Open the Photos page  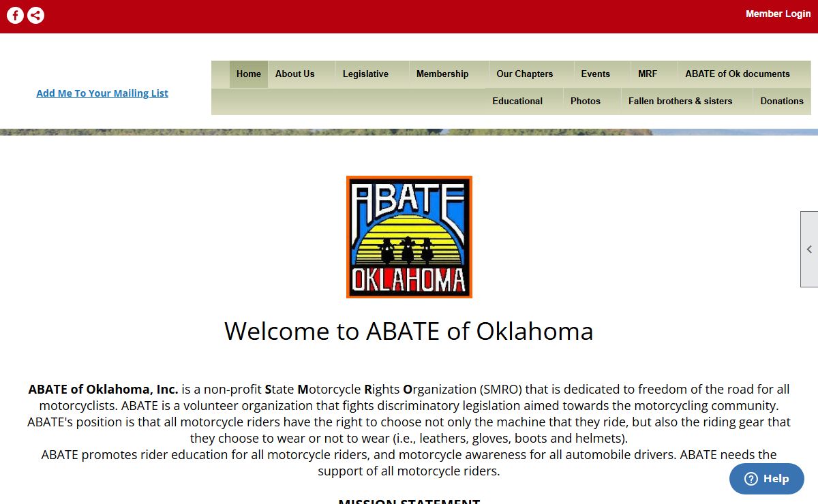[x=586, y=101]
